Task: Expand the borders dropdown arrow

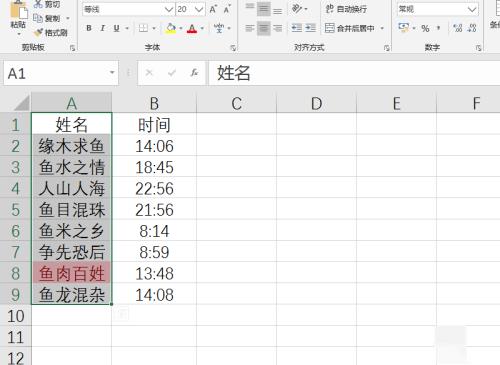Action: [x=154, y=28]
